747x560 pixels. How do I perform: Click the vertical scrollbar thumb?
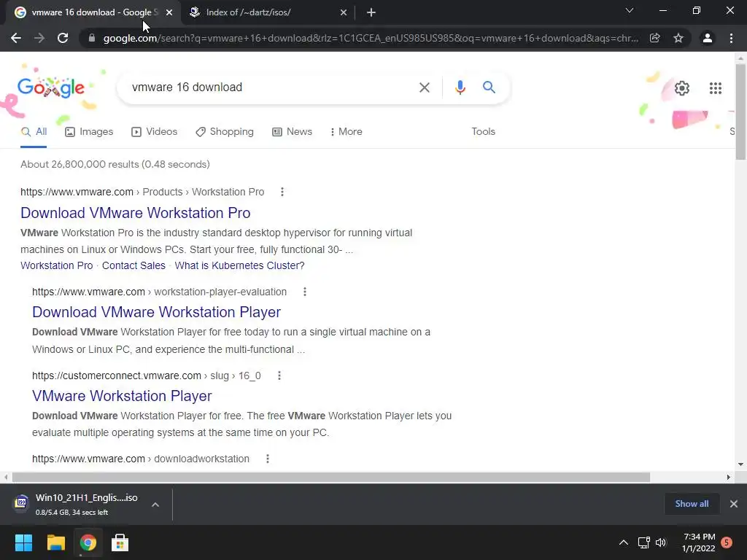click(740, 112)
